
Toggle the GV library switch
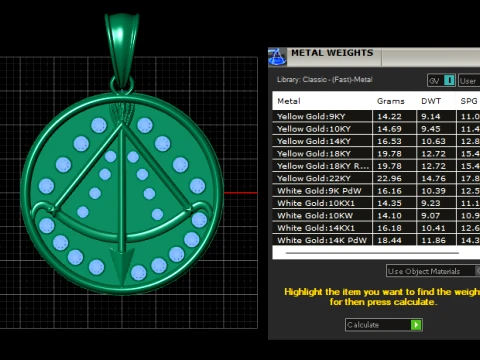pyautogui.click(x=441, y=80)
